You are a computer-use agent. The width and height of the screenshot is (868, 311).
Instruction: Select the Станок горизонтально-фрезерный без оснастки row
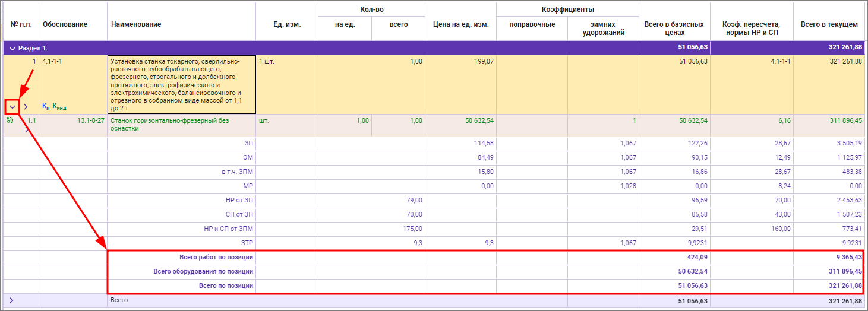(169, 125)
